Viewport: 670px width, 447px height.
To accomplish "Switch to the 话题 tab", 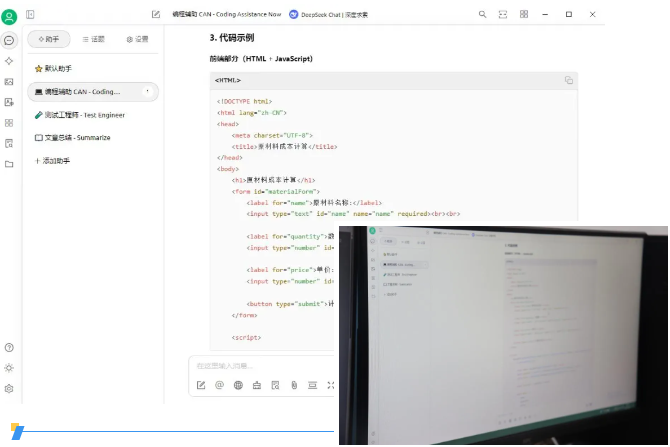I will (x=93, y=39).
